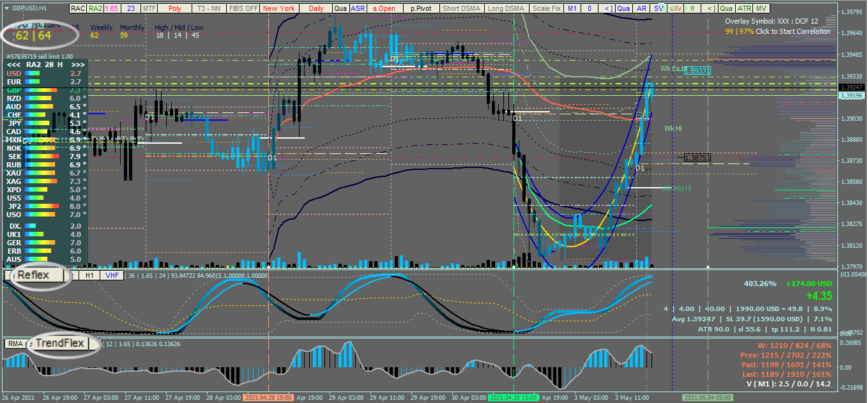This screenshot has width=868, height=403.
Task: Select the XAG row in strength panel
Action: click(x=45, y=181)
